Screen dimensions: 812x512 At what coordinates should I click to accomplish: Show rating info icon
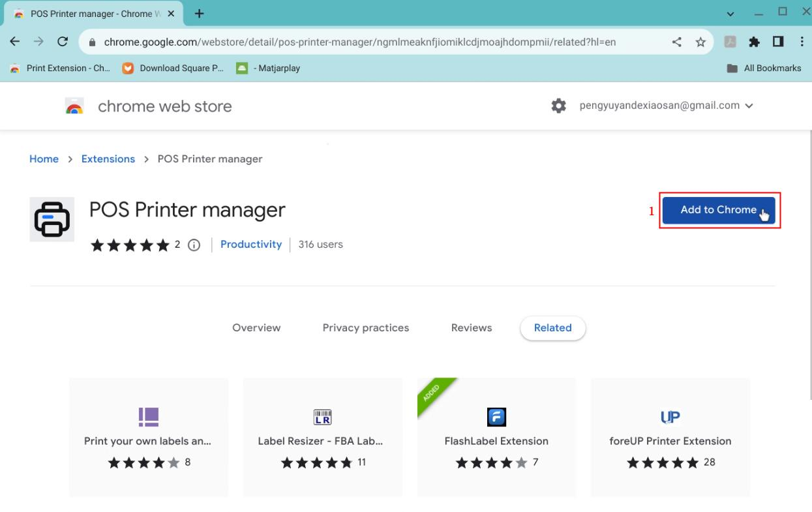tap(194, 245)
